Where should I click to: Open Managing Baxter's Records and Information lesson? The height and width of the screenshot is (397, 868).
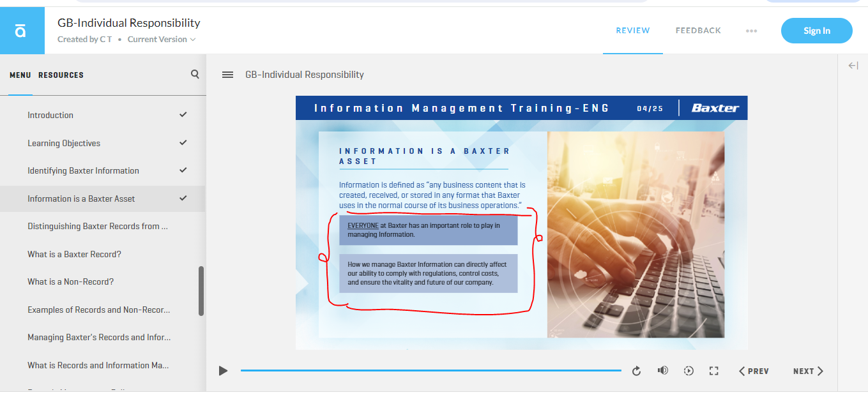click(x=102, y=337)
